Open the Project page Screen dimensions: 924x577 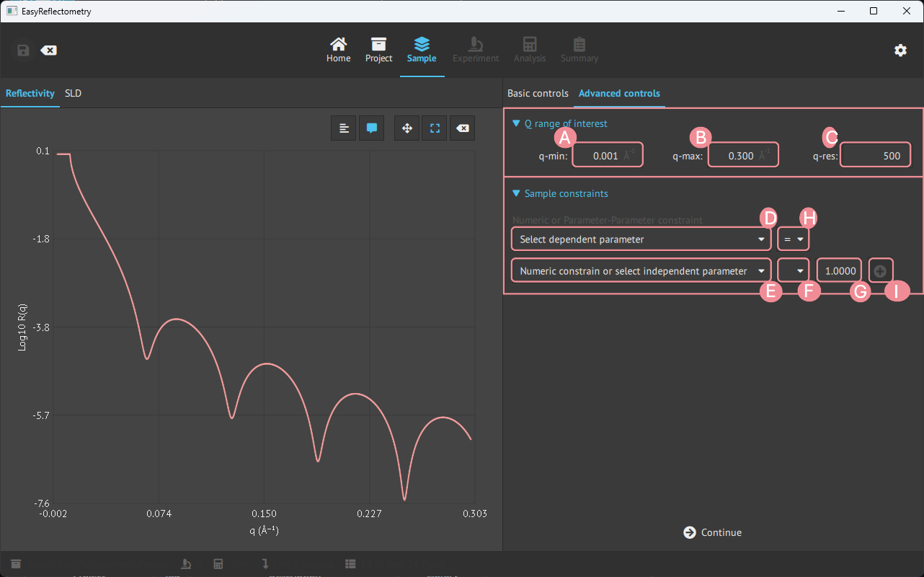tap(378, 50)
